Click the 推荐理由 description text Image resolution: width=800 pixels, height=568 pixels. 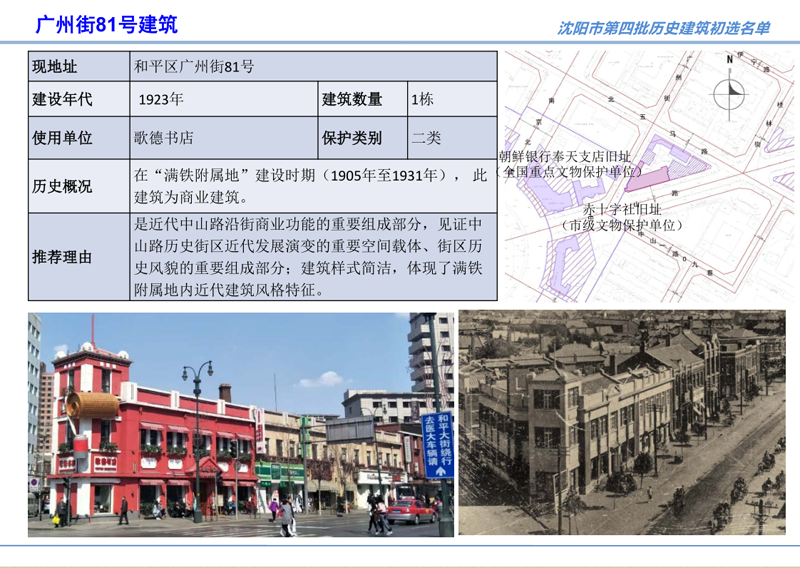(x=311, y=256)
